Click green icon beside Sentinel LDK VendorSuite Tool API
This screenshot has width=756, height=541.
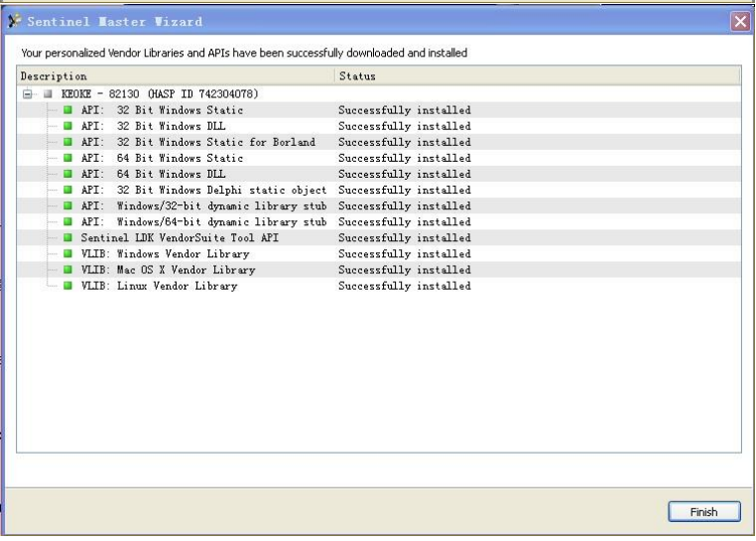[x=68, y=237]
